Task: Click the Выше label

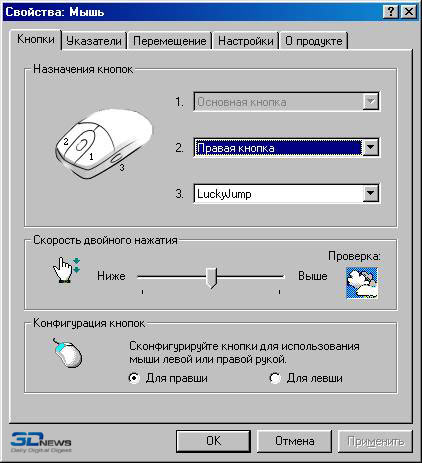Action: pyautogui.click(x=313, y=276)
